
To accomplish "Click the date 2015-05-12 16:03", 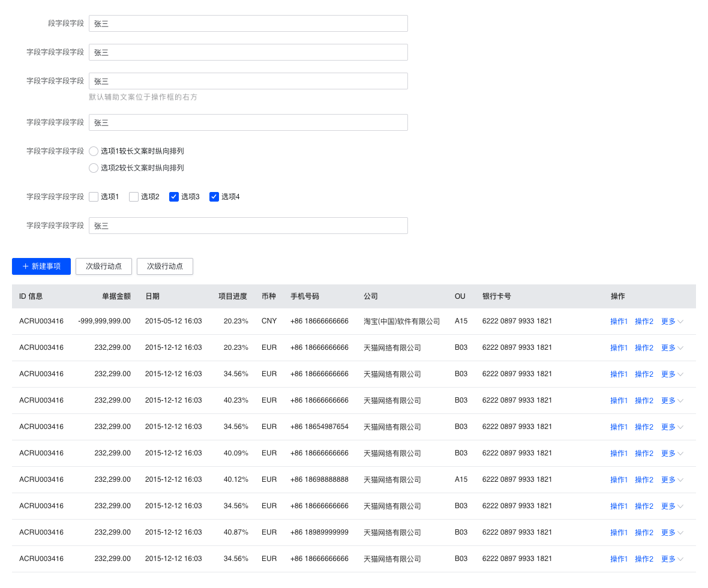I will (173, 321).
